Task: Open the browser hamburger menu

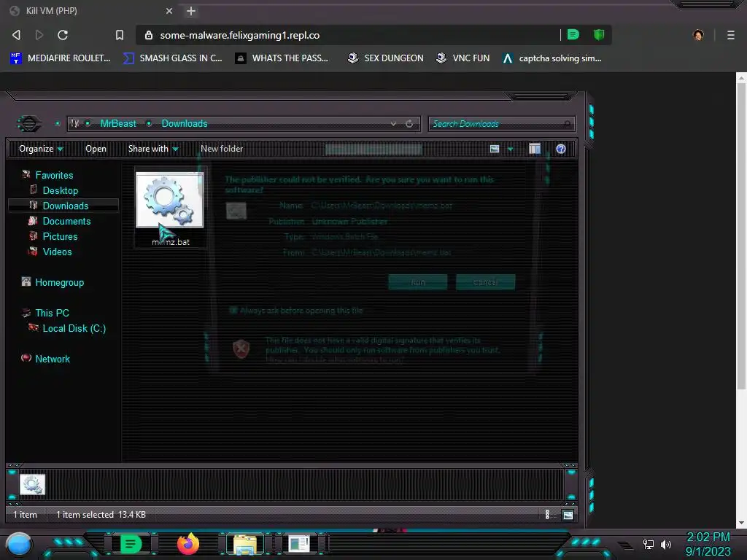Action: pyautogui.click(x=730, y=35)
